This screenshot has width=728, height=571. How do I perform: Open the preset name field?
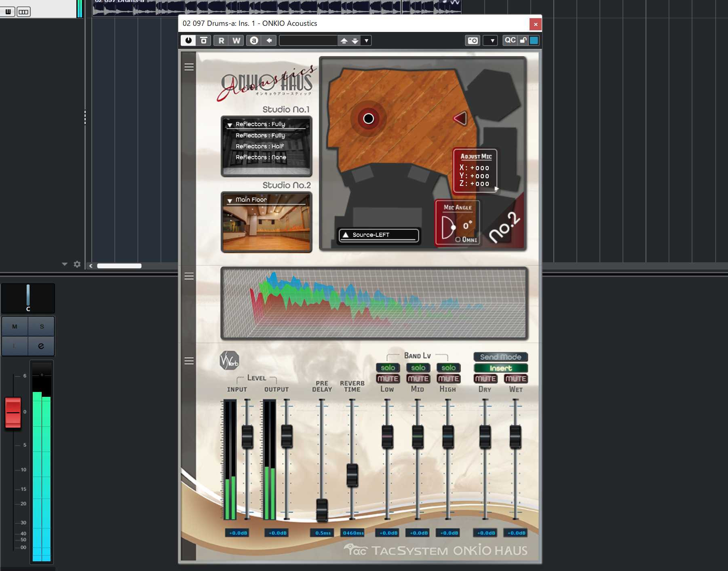coord(308,40)
